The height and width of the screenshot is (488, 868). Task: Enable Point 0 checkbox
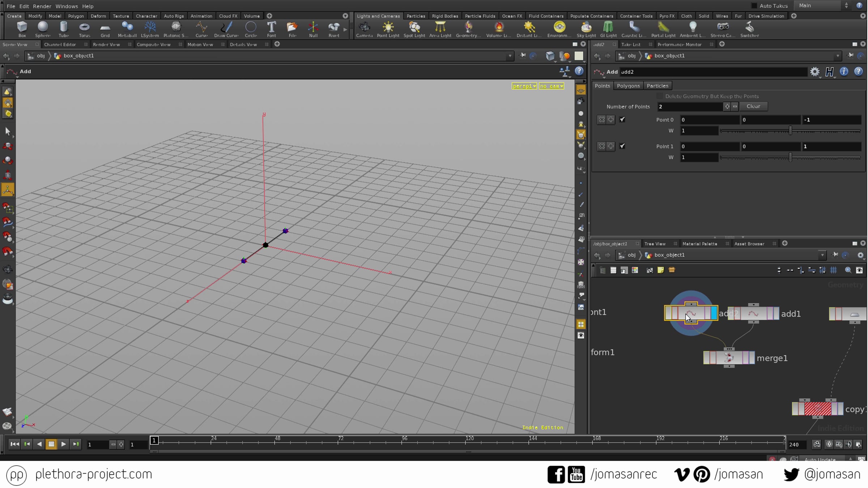coord(622,120)
